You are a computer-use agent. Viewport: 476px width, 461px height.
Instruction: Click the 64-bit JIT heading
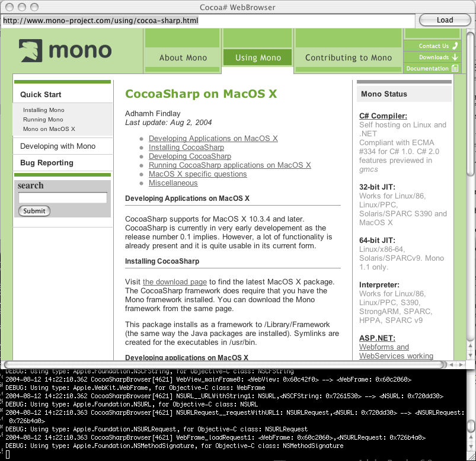pyautogui.click(x=378, y=241)
